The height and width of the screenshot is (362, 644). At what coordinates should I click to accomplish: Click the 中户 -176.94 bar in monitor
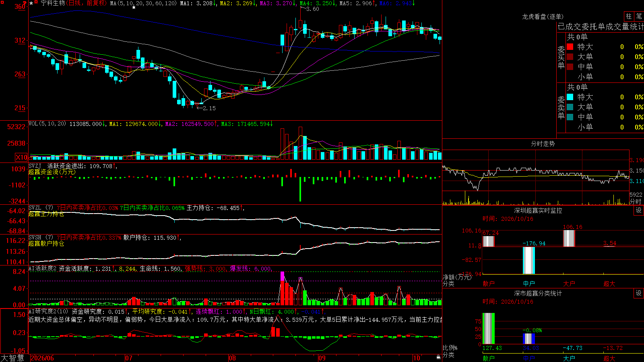point(528,260)
